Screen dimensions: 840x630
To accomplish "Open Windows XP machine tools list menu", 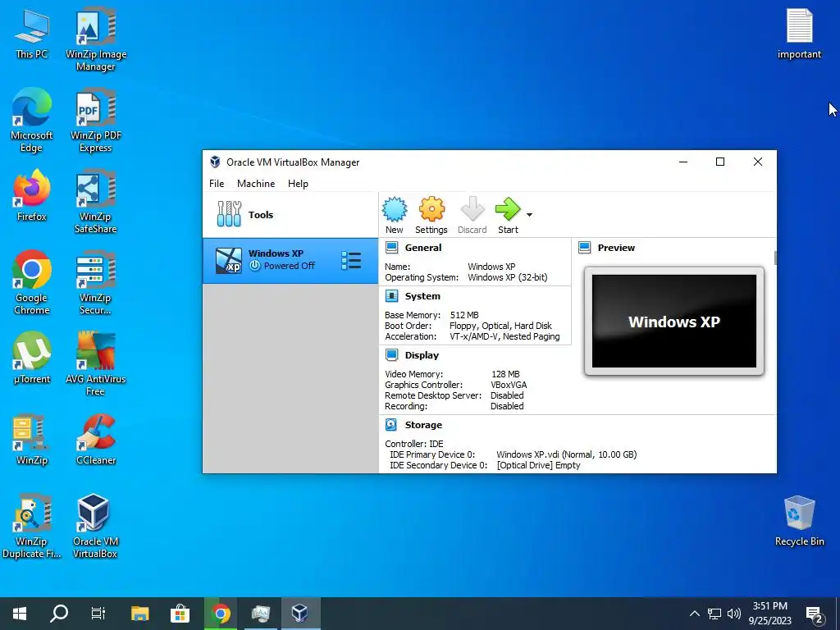I will 351,261.
